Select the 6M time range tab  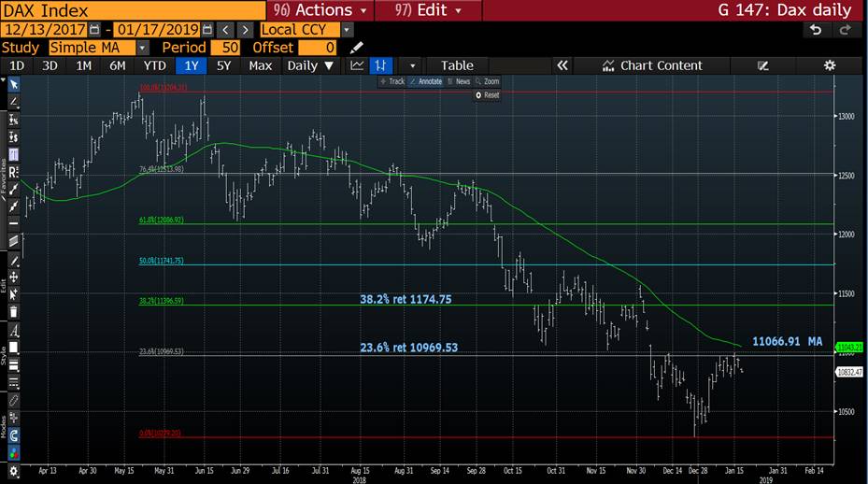pyautogui.click(x=118, y=66)
